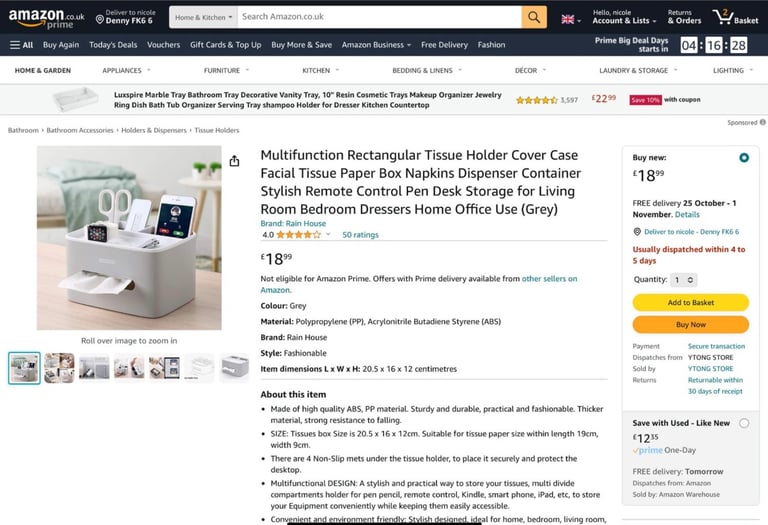This screenshot has width=768, height=525.
Task: Expand the star rating breakdown arrow
Action: (328, 235)
